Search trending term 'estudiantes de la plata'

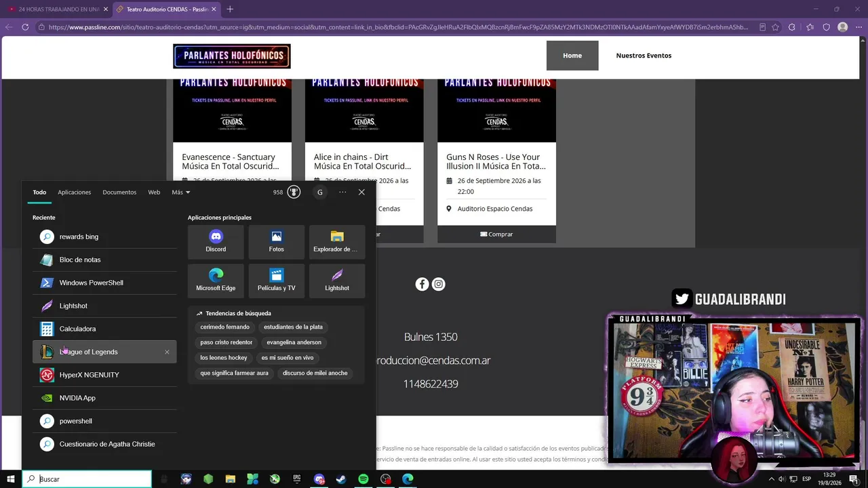293,327
